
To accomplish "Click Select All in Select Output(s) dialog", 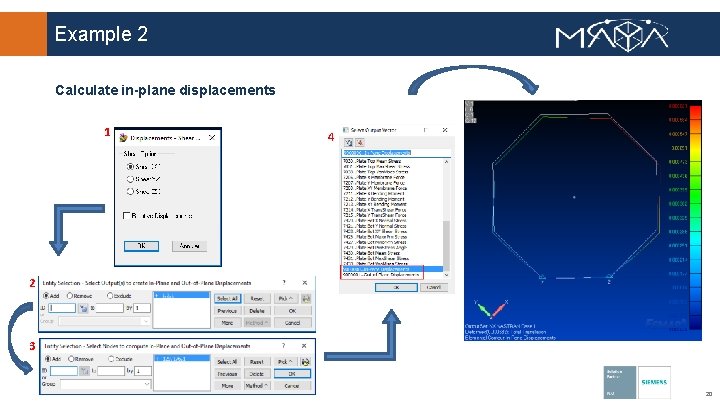I will click(227, 298).
